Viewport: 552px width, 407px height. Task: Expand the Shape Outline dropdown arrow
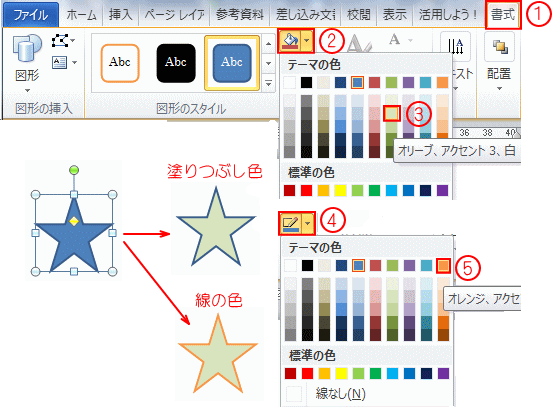tap(308, 223)
